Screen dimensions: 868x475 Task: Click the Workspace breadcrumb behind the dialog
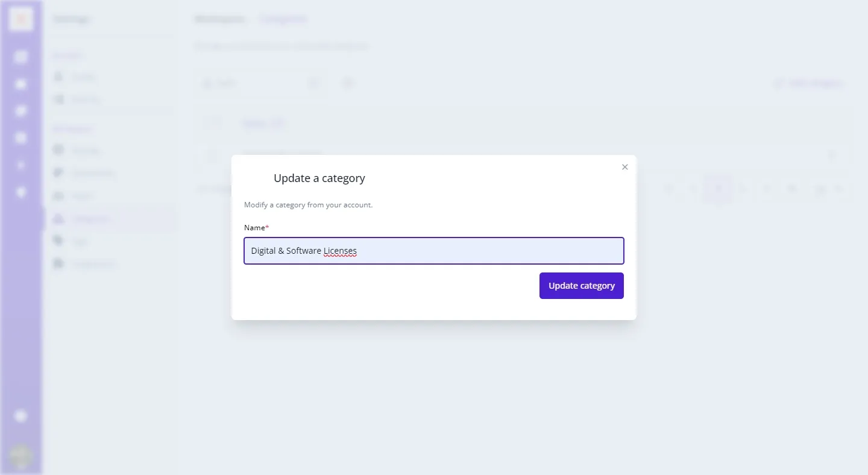click(x=219, y=19)
